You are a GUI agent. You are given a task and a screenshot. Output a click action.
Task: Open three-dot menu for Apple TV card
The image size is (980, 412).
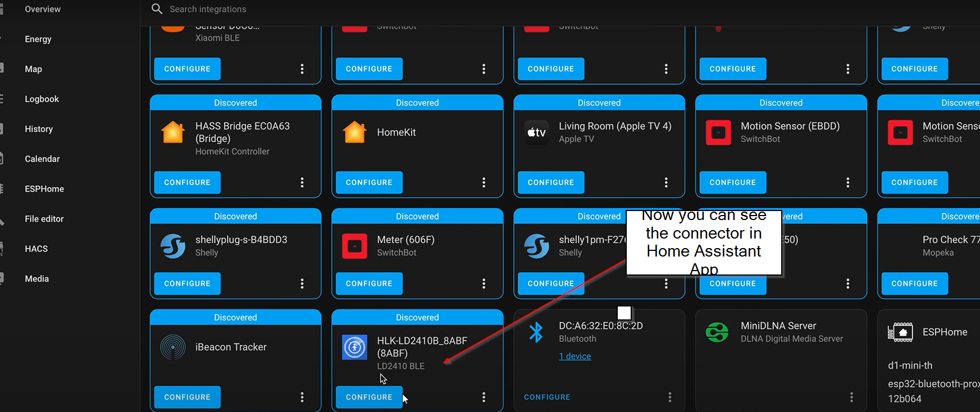666,182
